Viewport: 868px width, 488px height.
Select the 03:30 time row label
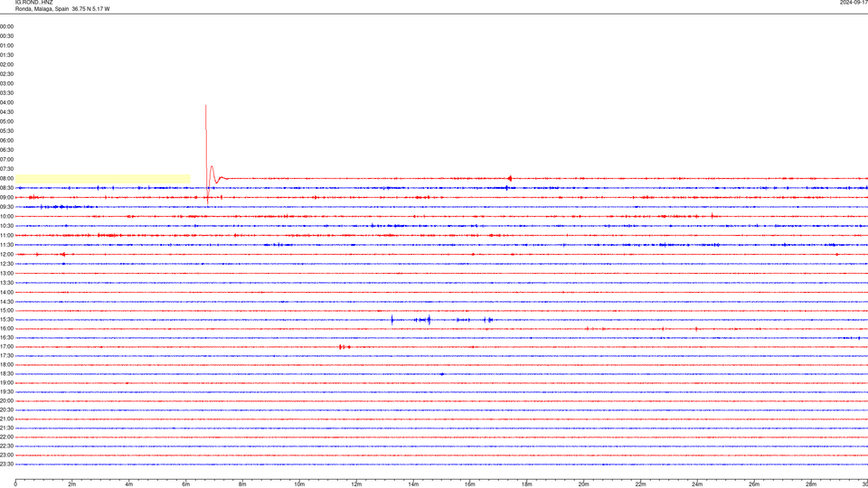[6, 93]
